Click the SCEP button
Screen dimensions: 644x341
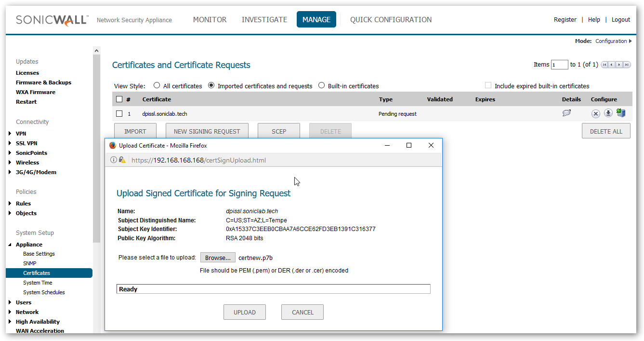(x=279, y=131)
